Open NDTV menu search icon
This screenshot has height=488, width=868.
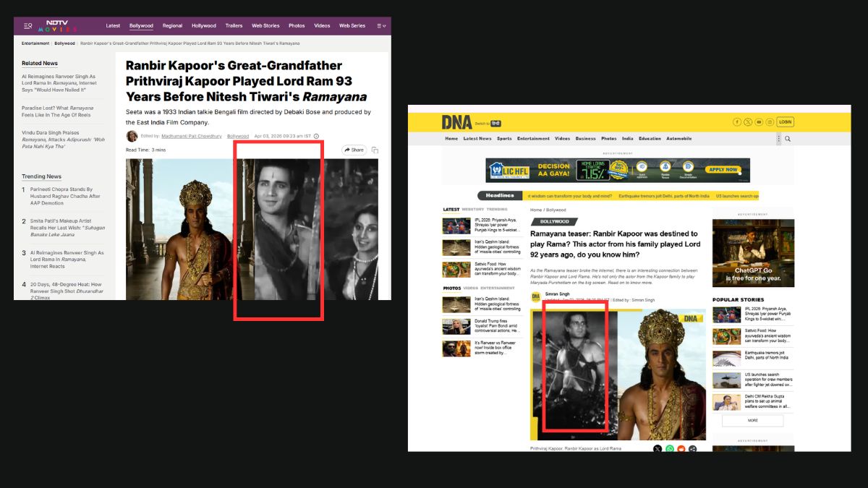pos(27,26)
